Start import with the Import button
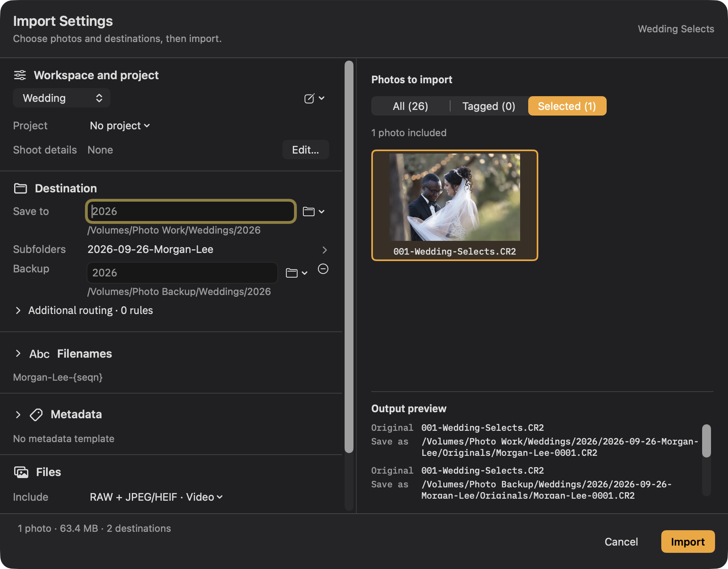Viewport: 728px width, 569px height. click(x=688, y=542)
